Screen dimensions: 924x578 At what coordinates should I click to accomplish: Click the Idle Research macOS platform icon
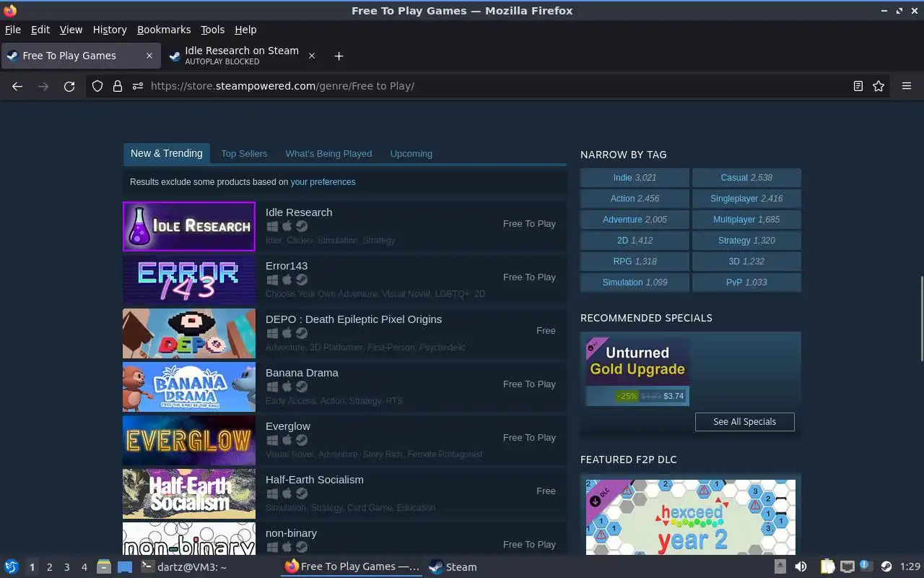(287, 226)
